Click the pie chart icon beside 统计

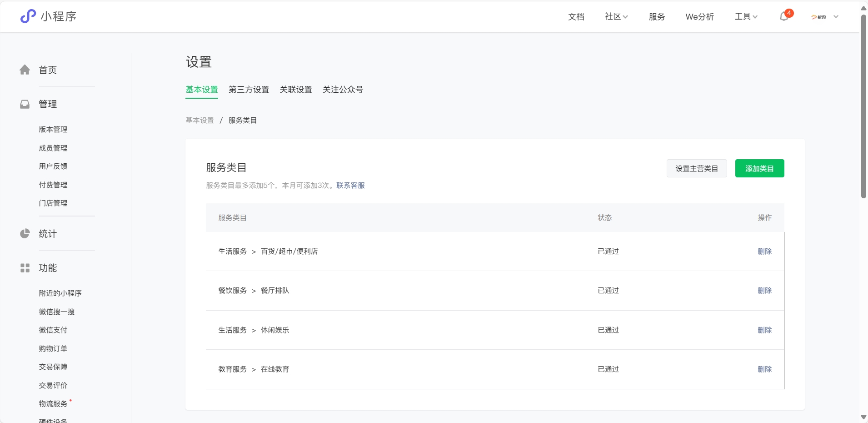click(x=25, y=234)
